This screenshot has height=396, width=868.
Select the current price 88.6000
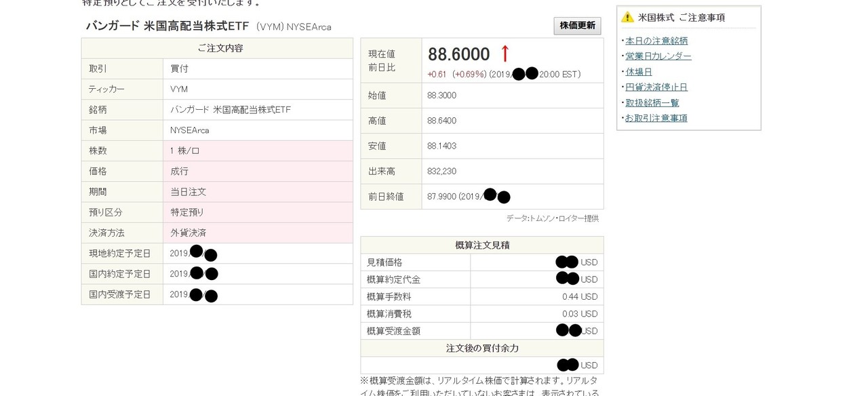[x=458, y=54]
